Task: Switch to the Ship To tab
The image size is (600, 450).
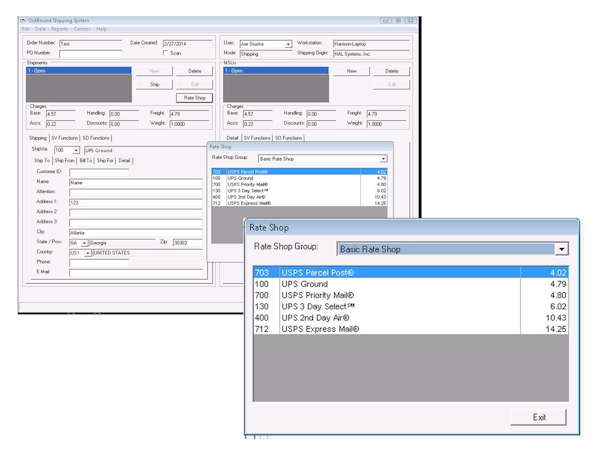Action: pyautogui.click(x=42, y=161)
